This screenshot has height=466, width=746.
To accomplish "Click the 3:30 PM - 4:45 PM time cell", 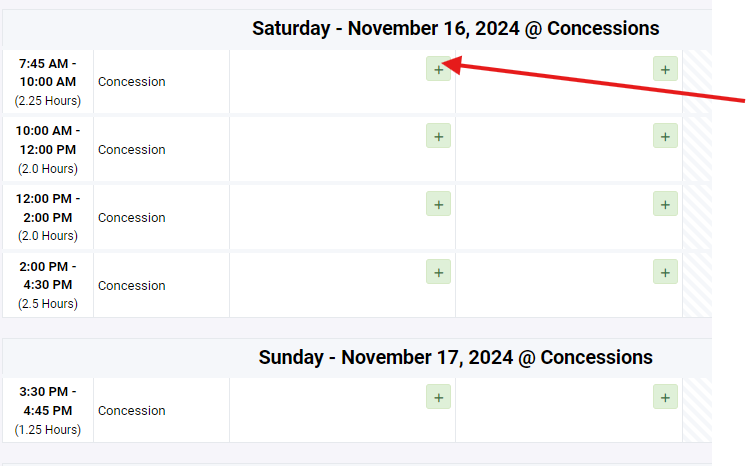I will [x=48, y=410].
